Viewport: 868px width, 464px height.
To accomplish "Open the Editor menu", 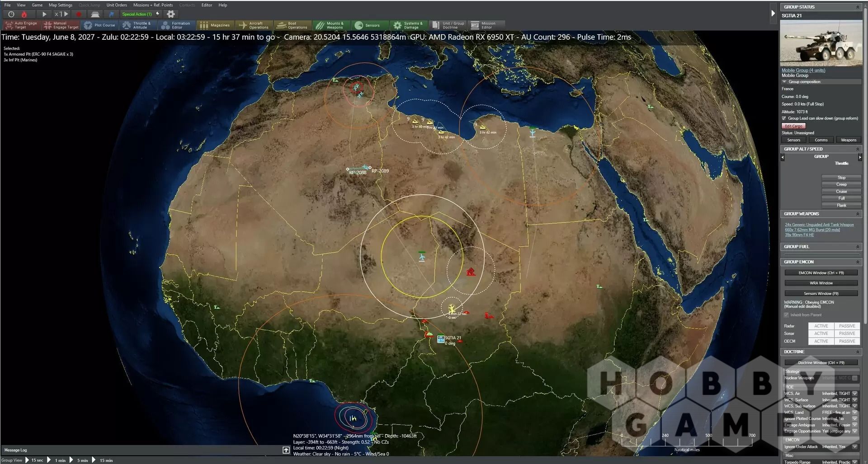I will 207,5.
